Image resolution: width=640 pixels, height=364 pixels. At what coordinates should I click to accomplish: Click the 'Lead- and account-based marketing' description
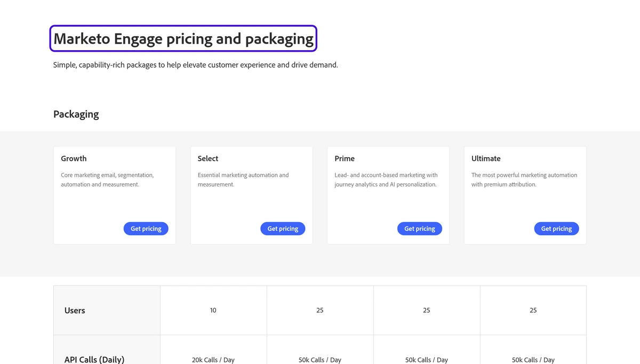coord(386,180)
